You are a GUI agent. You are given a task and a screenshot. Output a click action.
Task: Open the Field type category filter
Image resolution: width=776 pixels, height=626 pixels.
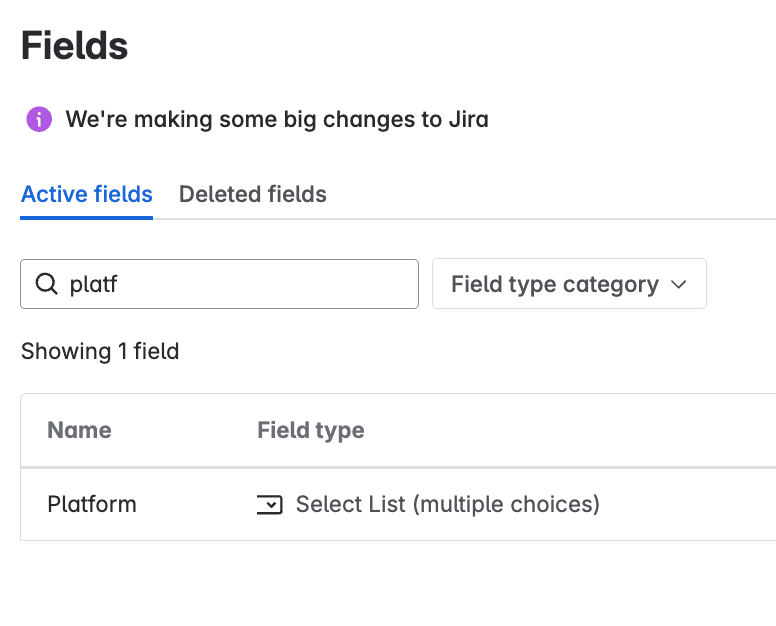(568, 285)
